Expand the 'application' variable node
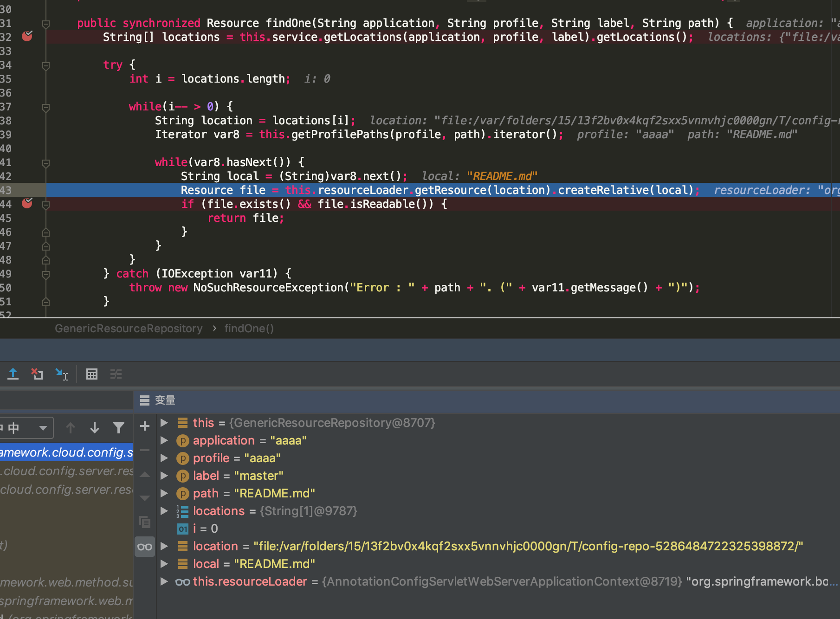This screenshot has height=619, width=840. click(x=164, y=440)
